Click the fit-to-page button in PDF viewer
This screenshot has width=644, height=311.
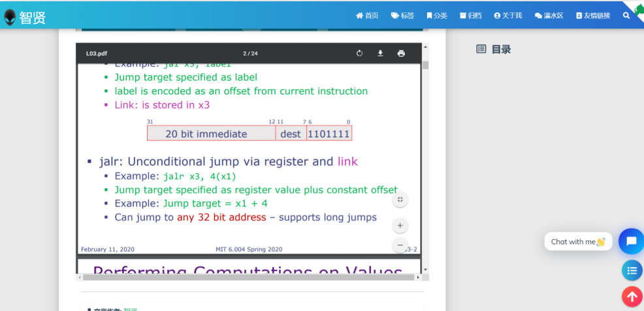pos(400,200)
